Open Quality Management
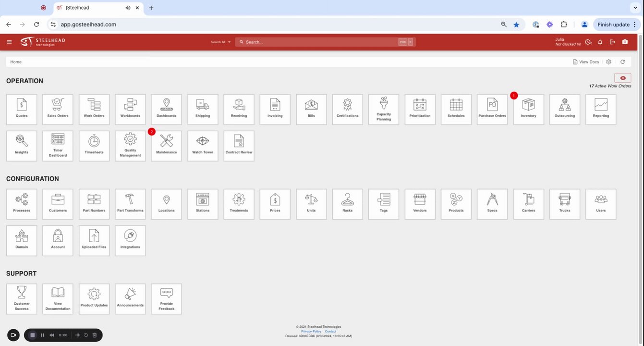Image resolution: width=644 pixels, height=346 pixels. 130,146
